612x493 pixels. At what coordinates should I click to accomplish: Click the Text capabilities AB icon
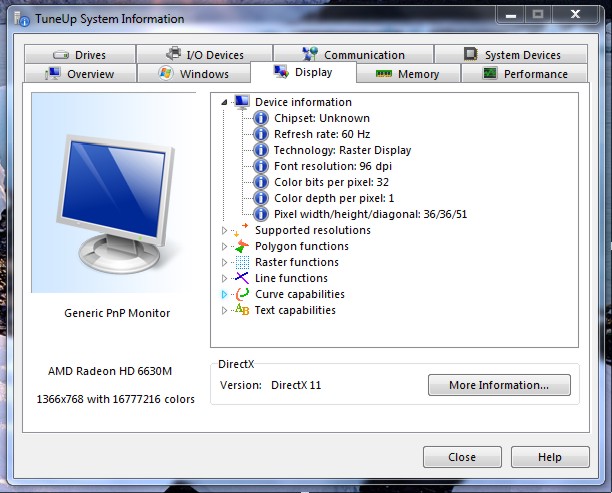pos(242,310)
